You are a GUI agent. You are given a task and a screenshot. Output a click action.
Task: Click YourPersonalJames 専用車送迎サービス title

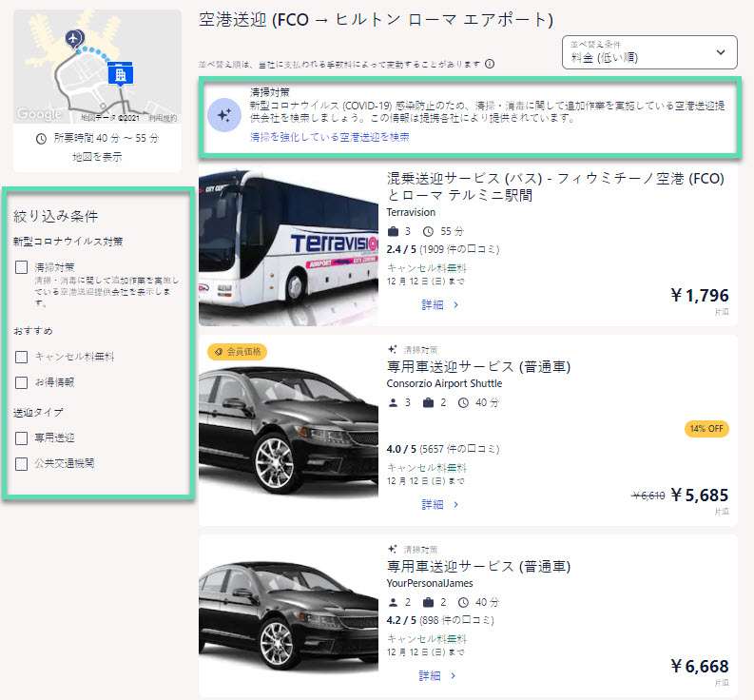pyautogui.click(x=478, y=566)
